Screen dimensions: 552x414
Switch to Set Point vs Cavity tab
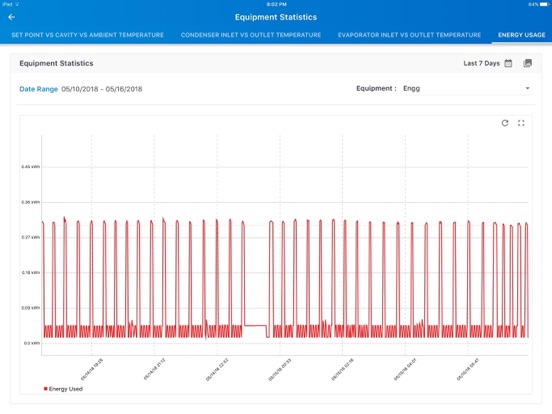[87, 35]
